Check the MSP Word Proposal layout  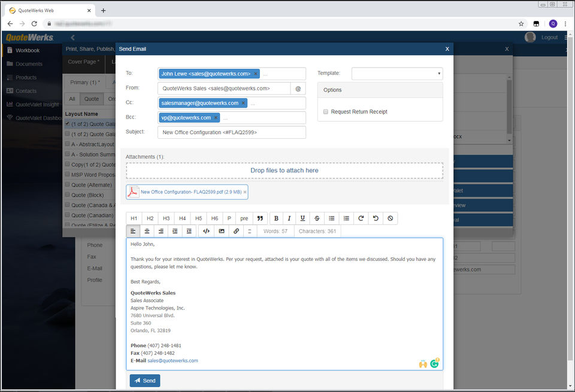point(68,174)
